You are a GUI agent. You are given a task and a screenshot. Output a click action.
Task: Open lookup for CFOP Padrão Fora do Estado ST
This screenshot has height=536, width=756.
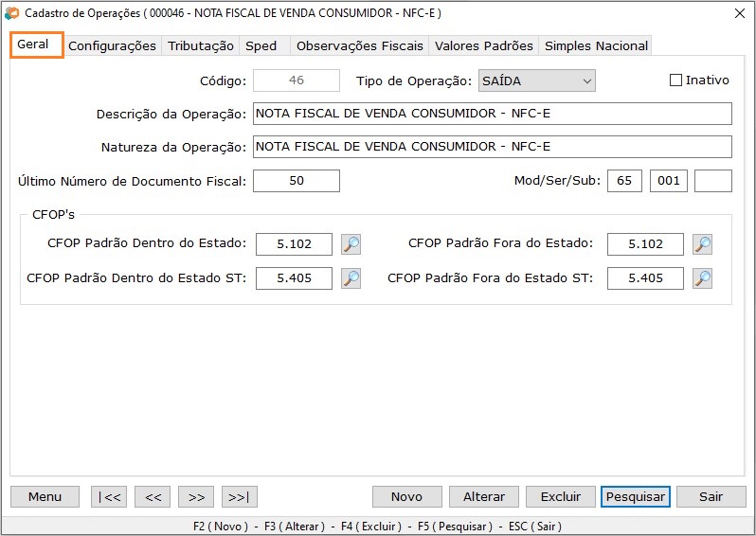click(x=702, y=278)
